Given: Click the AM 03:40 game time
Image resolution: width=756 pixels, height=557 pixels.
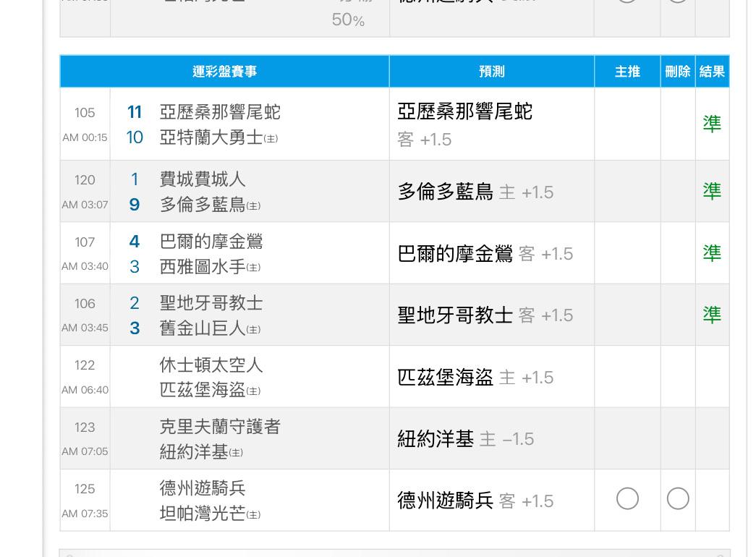Looking at the screenshot, I should (85, 266).
